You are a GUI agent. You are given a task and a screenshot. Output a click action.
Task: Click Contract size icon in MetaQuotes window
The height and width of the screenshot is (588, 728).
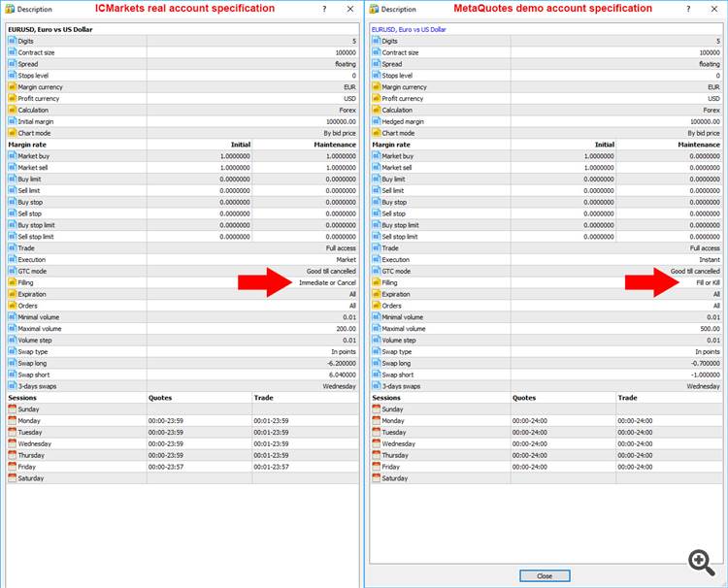point(376,52)
